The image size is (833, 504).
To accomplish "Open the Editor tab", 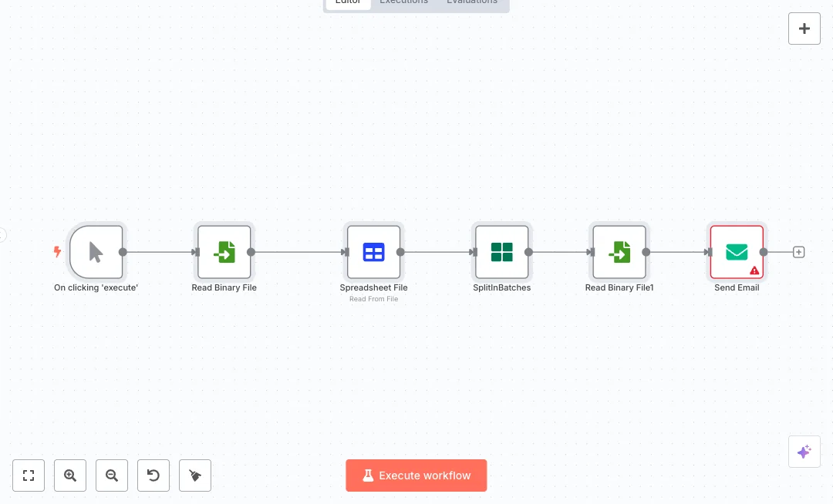I will [348, 2].
